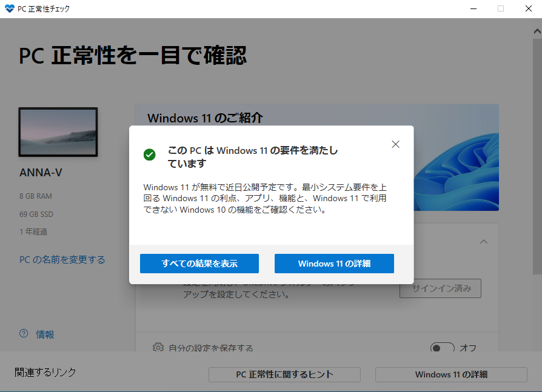This screenshot has height=392, width=542.
Task: Click the PC Health Check heart icon
Action: (x=10, y=8)
